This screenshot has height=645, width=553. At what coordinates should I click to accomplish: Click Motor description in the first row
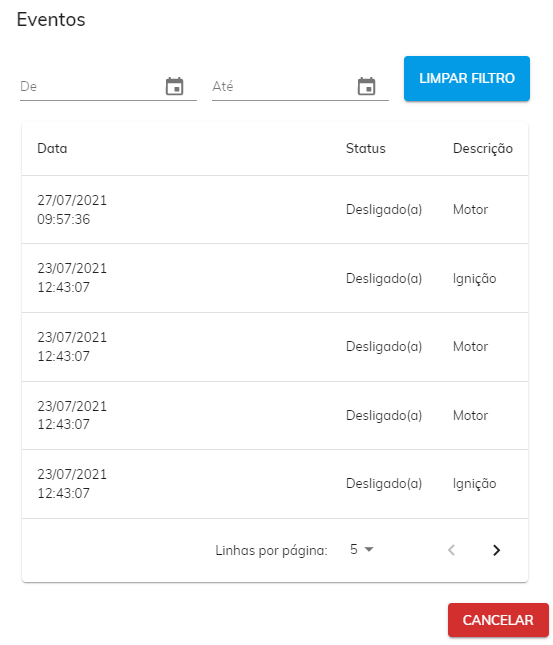point(470,209)
